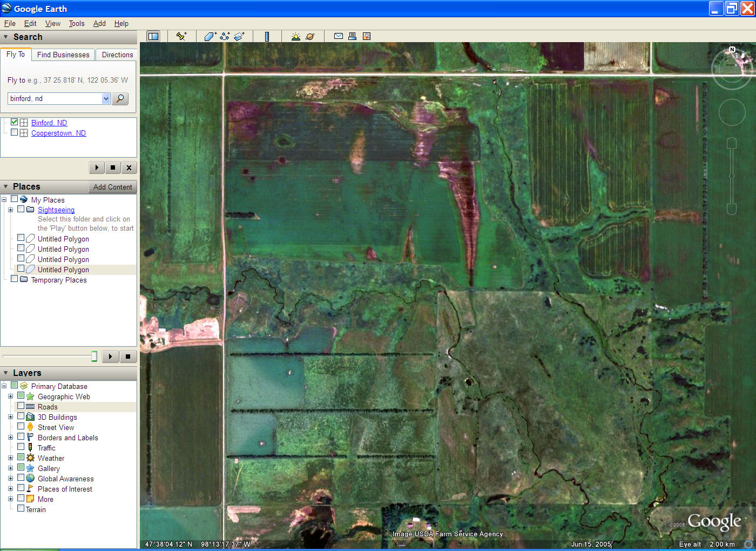Toggle the sidebar visibility button
This screenshot has height=551, width=756.
pyautogui.click(x=153, y=36)
